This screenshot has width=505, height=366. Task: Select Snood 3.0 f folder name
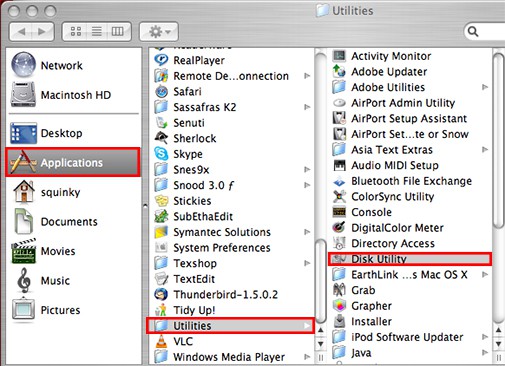coord(204,185)
